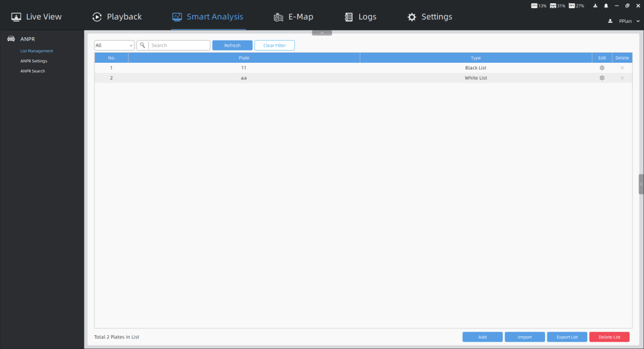Screen dimensions: 644x349
Task: Click the edit gear for plate aa
Action: (602, 78)
